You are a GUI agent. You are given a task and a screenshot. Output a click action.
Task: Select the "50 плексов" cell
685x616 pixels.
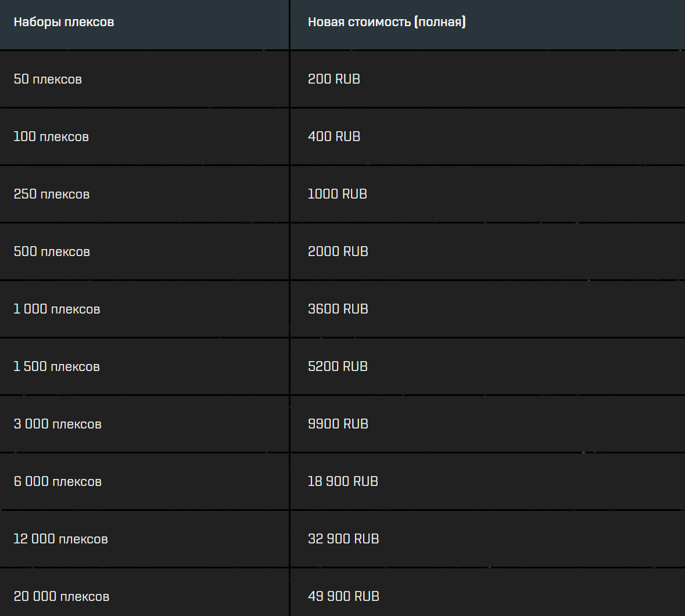point(48,79)
